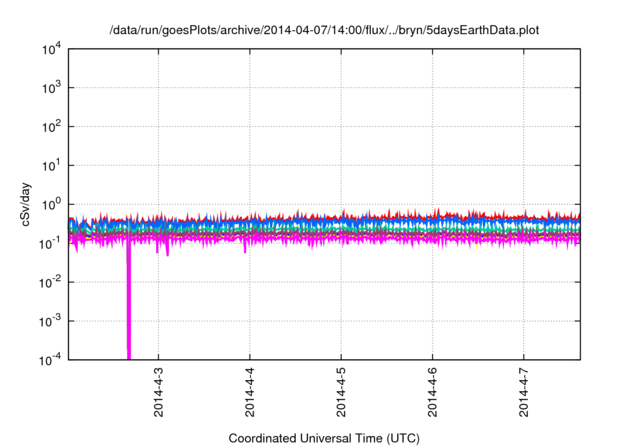Image resolution: width=640 pixels, height=448 pixels.
Task: Select the 10^4 y-axis label
Action: (x=51, y=50)
